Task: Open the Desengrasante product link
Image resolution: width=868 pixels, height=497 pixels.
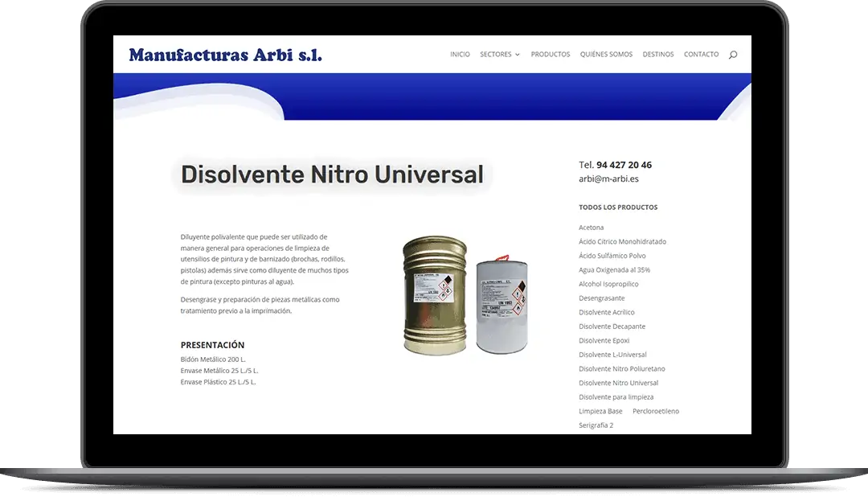Action: (602, 298)
